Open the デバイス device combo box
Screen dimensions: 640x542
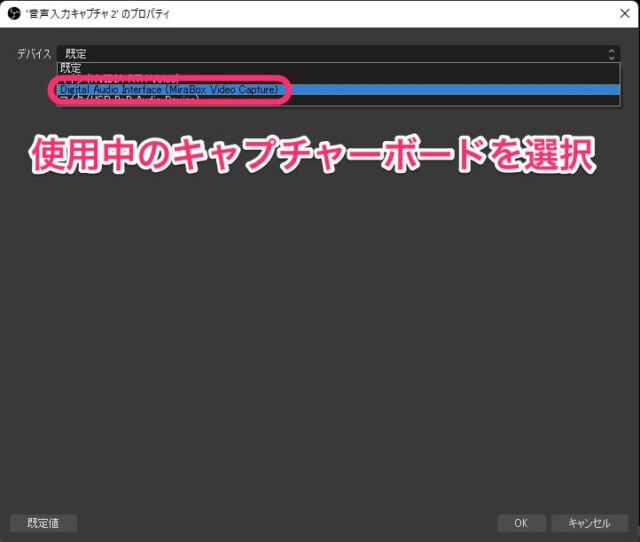(x=330, y=54)
